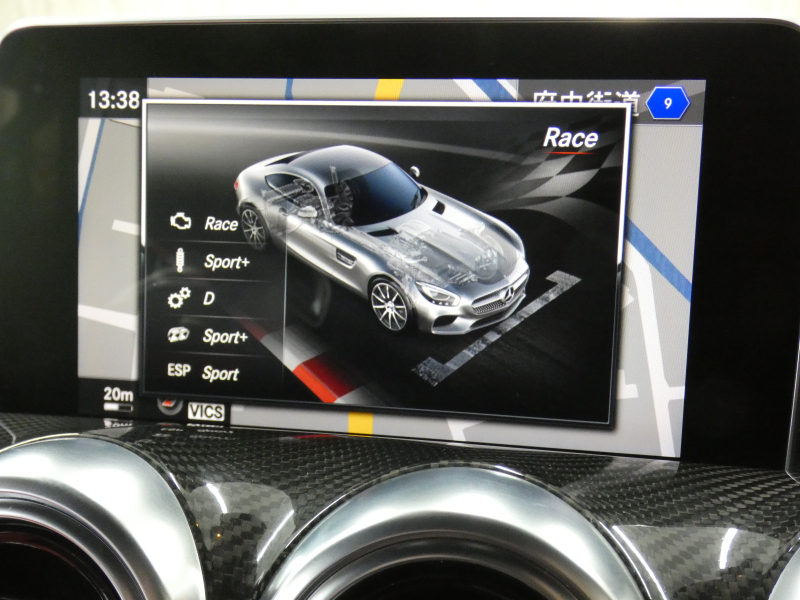Viewport: 800px width, 600px height.
Task: Tap the route 9 hexagon badge
Action: click(x=668, y=104)
